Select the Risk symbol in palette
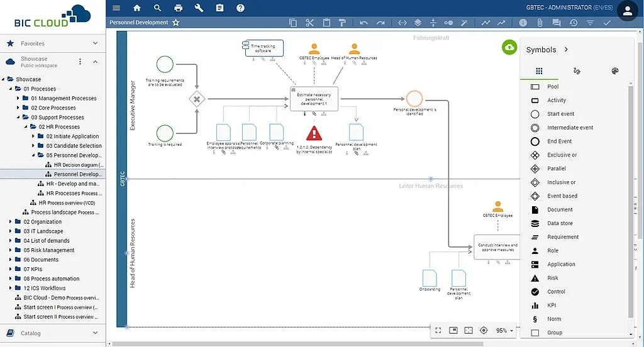Image resolution: width=644 pixels, height=347 pixels. (552, 278)
